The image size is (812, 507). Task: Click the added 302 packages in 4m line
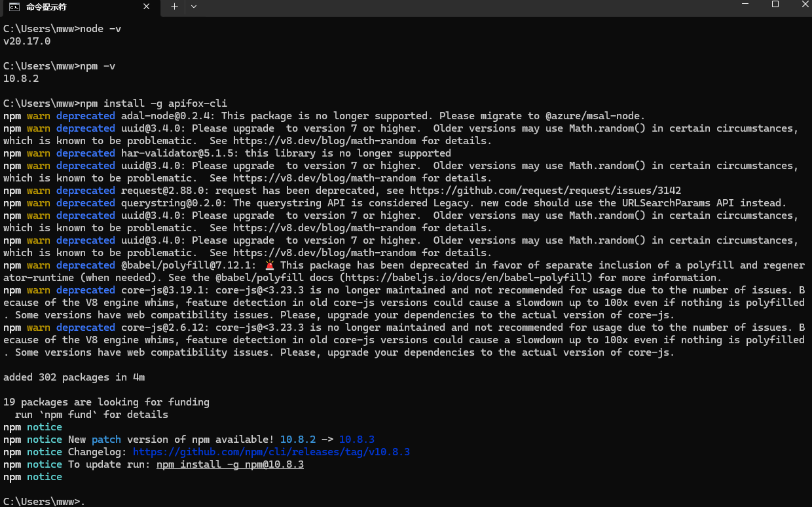(74, 377)
